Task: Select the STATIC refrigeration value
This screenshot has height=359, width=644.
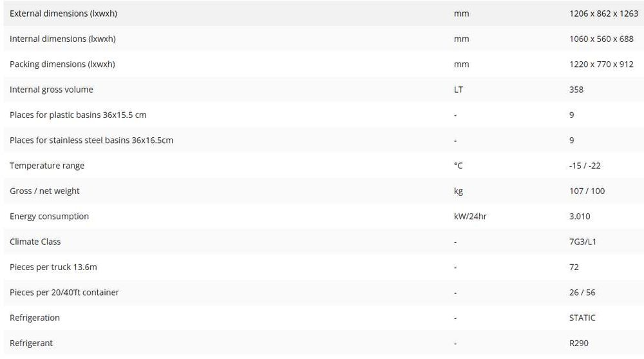Action: [582, 318]
